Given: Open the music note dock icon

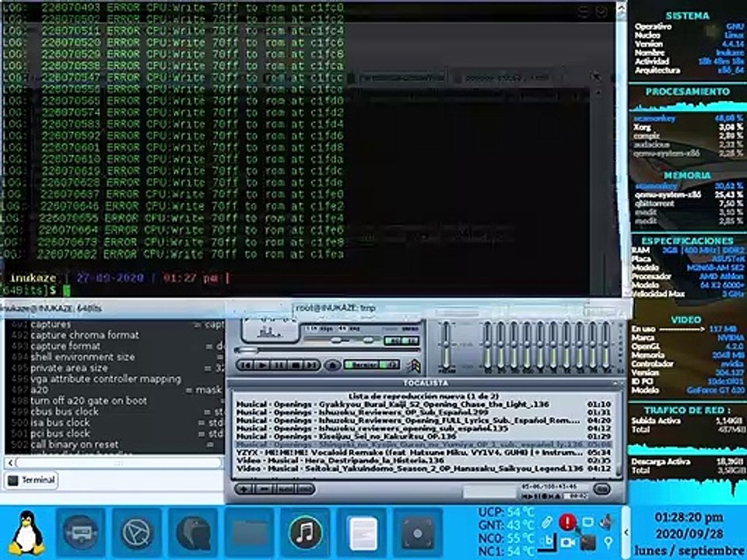Looking at the screenshot, I should click(305, 532).
